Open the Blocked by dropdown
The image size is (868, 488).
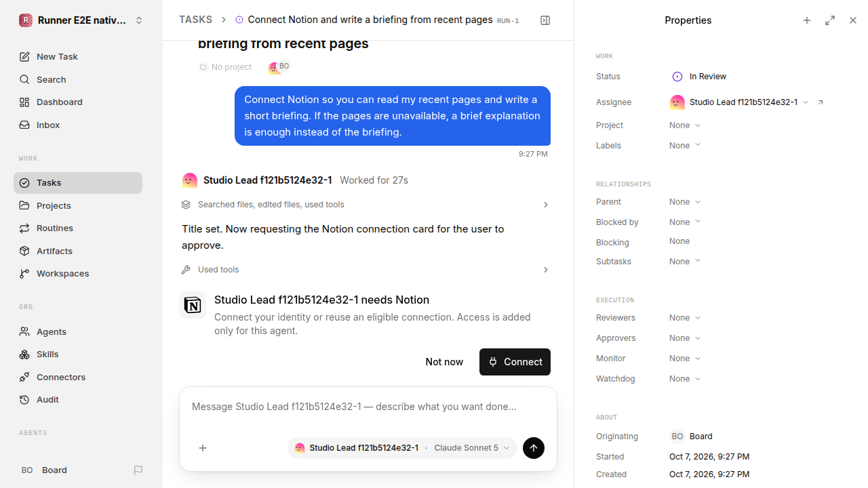pos(685,222)
